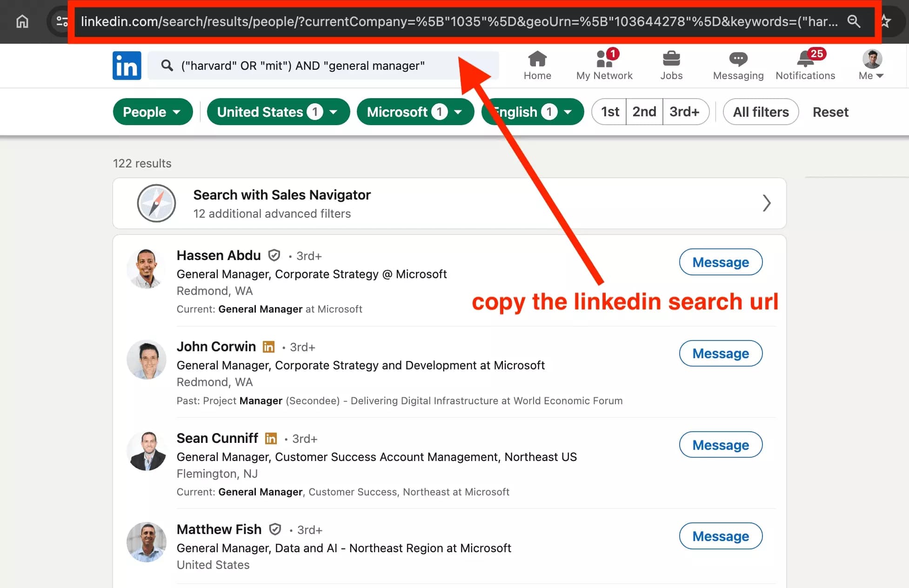Reset all search filters
This screenshot has width=909, height=588.
(x=830, y=112)
